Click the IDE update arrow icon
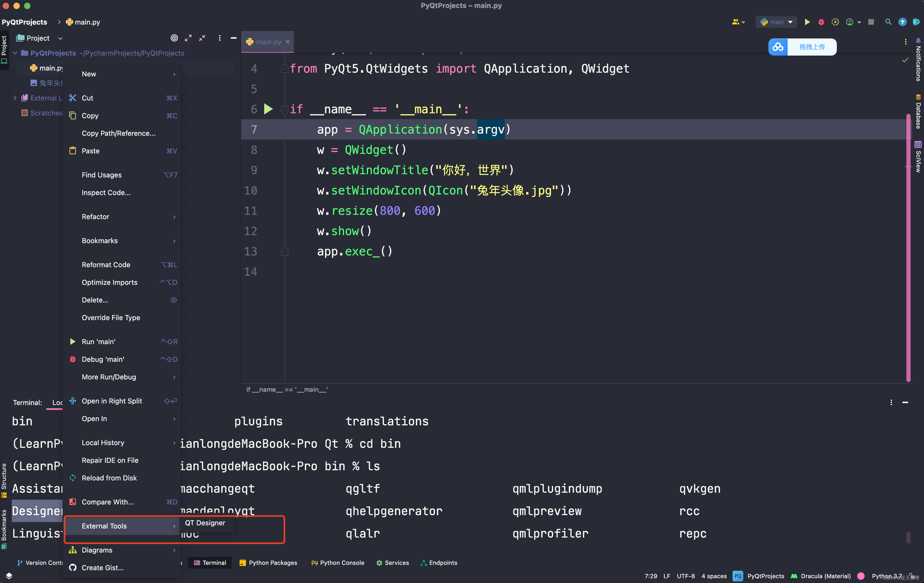 (x=902, y=22)
